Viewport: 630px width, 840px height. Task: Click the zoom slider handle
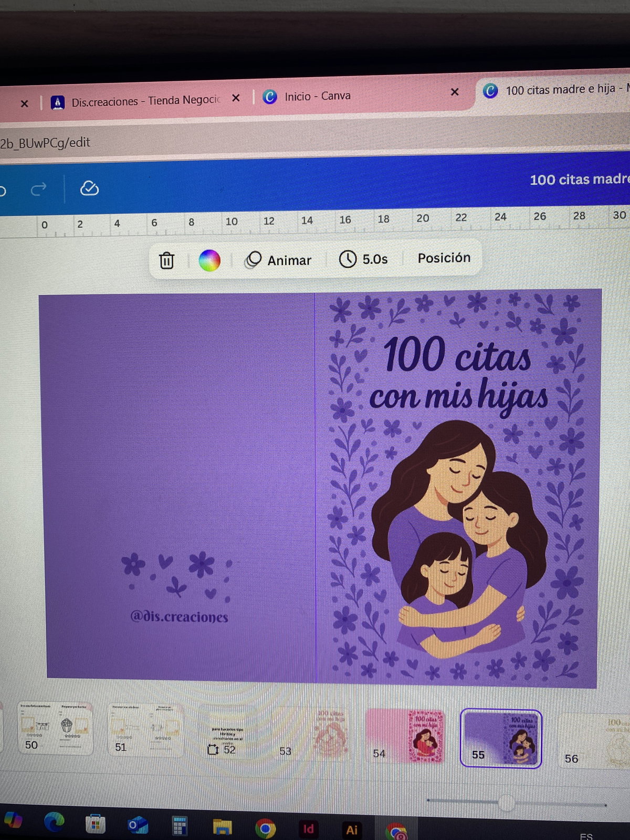click(507, 802)
